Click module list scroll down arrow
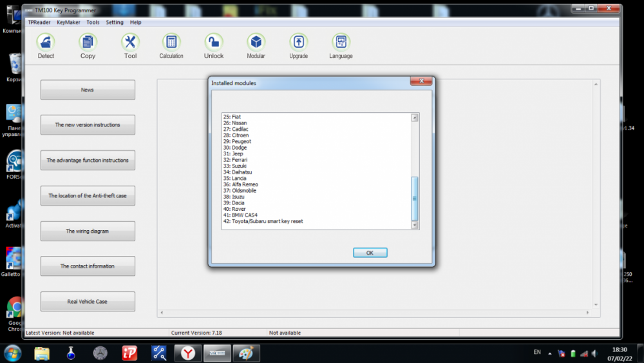This screenshot has width=644, height=363. 414,225
